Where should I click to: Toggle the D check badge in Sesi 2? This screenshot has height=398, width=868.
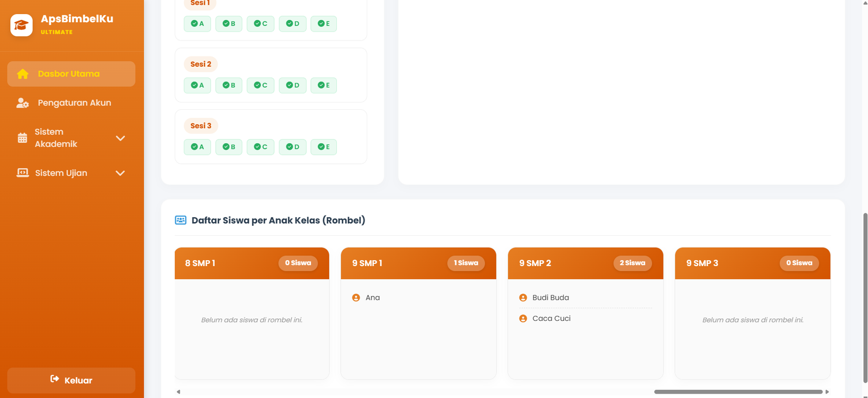click(x=292, y=85)
